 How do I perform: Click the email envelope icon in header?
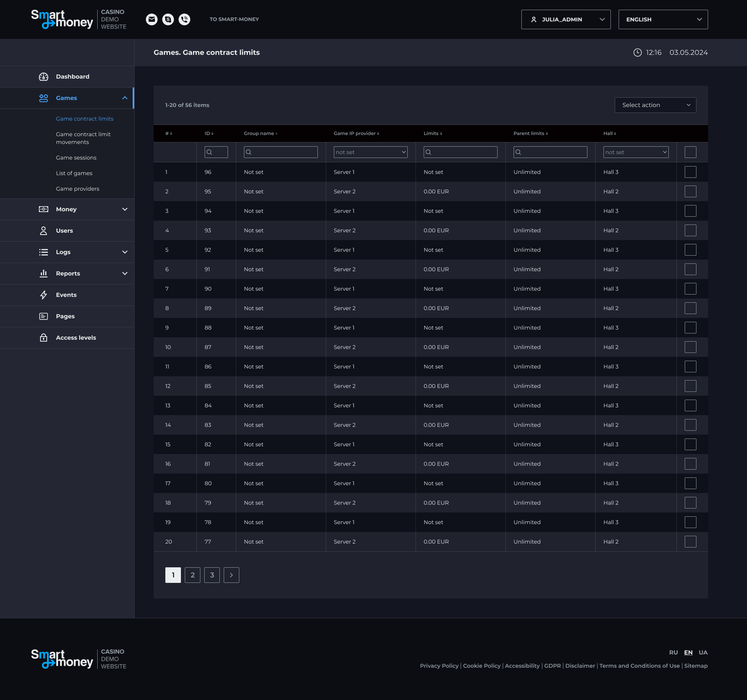(152, 19)
